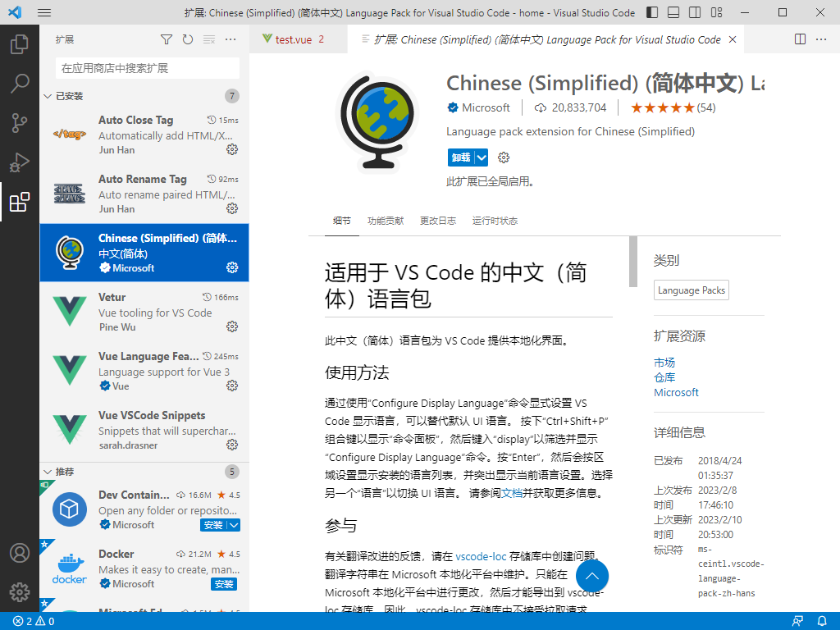Open Source Control view
The image size is (840, 630).
point(20,123)
